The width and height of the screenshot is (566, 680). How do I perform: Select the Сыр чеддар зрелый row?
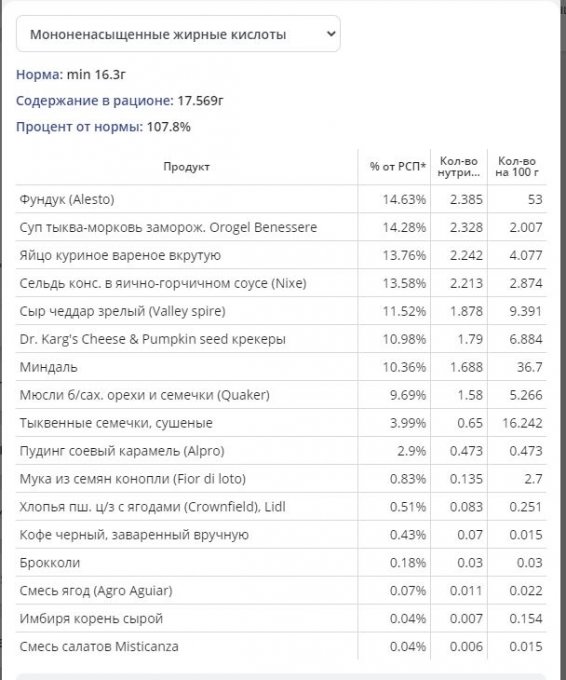tap(281, 311)
